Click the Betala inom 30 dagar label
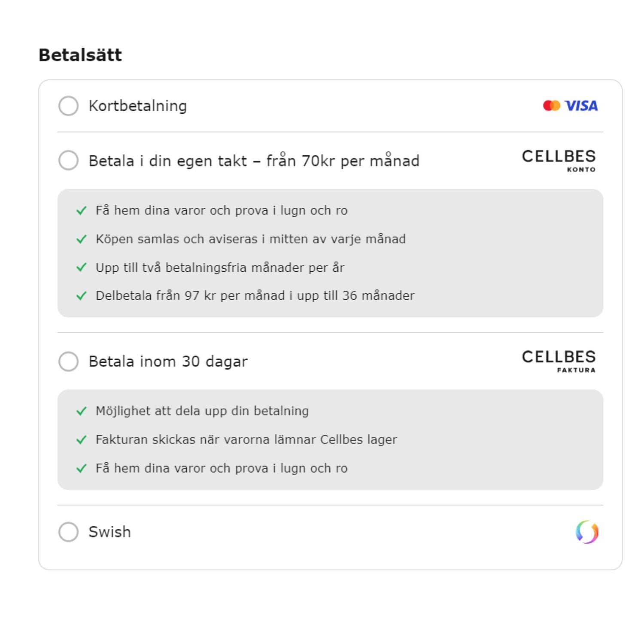The height and width of the screenshot is (644, 644). coord(168,361)
